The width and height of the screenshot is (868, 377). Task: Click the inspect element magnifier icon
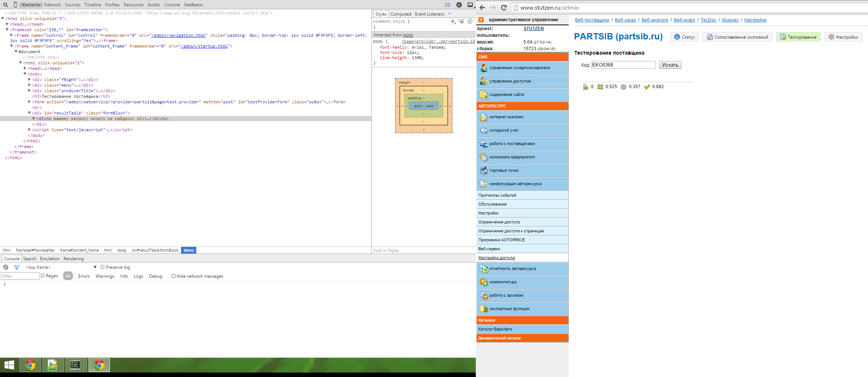pos(6,5)
